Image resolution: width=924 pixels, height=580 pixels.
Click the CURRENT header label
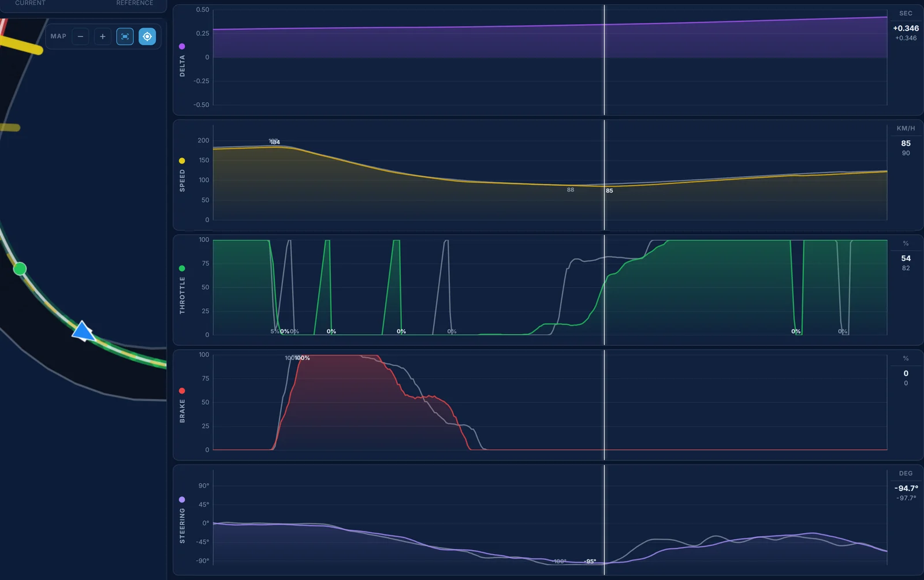tap(30, 3)
